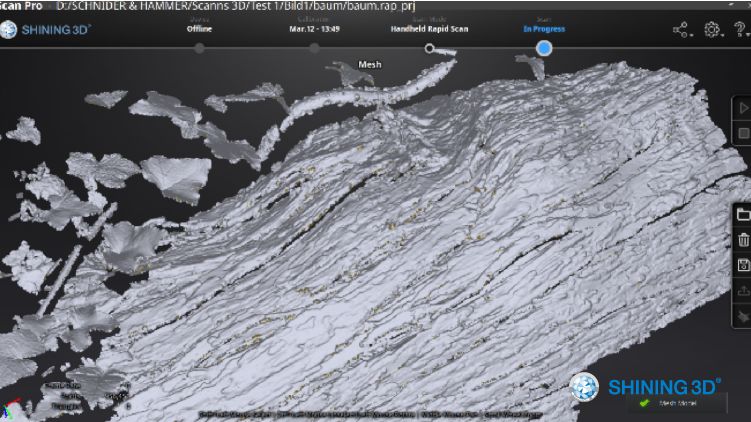Click the blue In Progress scan step circle
751x422 pixels.
click(544, 48)
